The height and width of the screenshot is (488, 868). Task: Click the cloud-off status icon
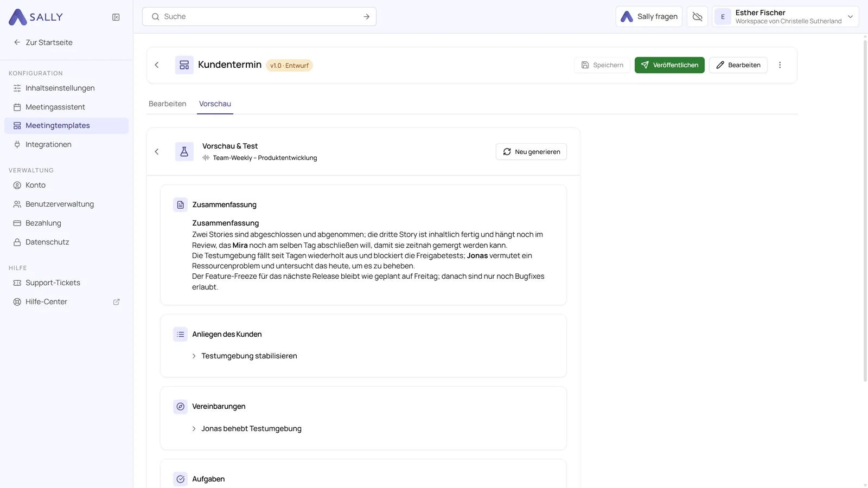[x=697, y=16]
